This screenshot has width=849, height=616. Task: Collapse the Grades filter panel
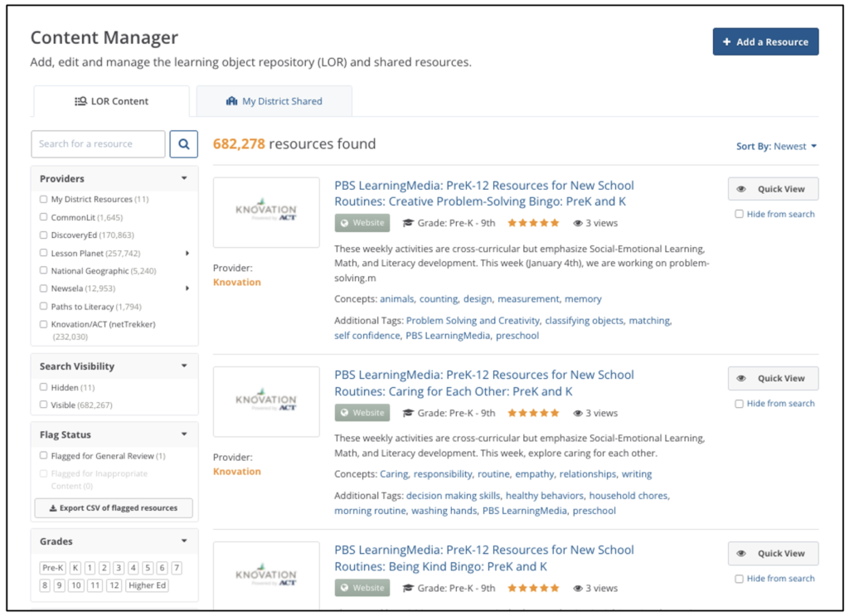click(x=184, y=541)
